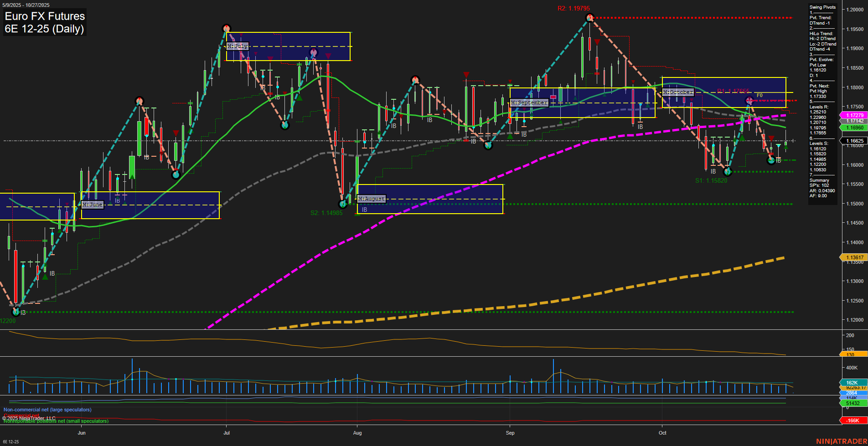Click the teal 162K value marker

(x=852, y=383)
